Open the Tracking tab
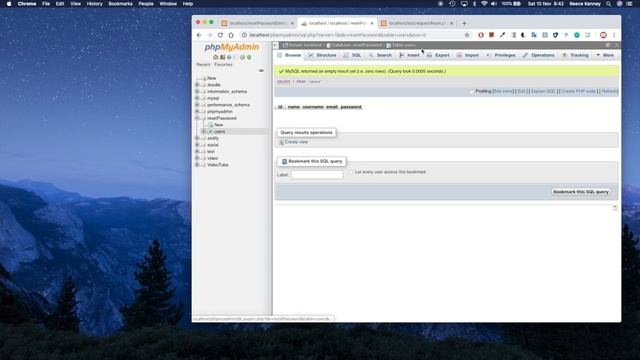The height and width of the screenshot is (360, 640). (576, 55)
